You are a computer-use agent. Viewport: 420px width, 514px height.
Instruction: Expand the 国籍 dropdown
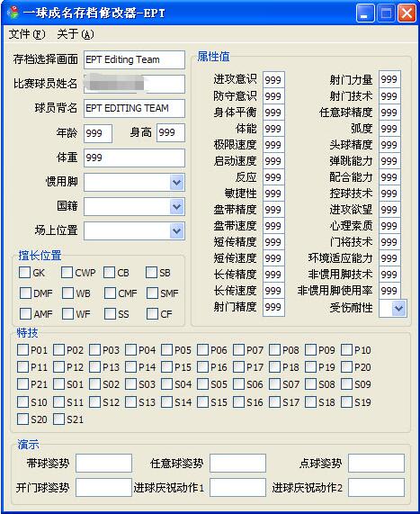coord(177,207)
